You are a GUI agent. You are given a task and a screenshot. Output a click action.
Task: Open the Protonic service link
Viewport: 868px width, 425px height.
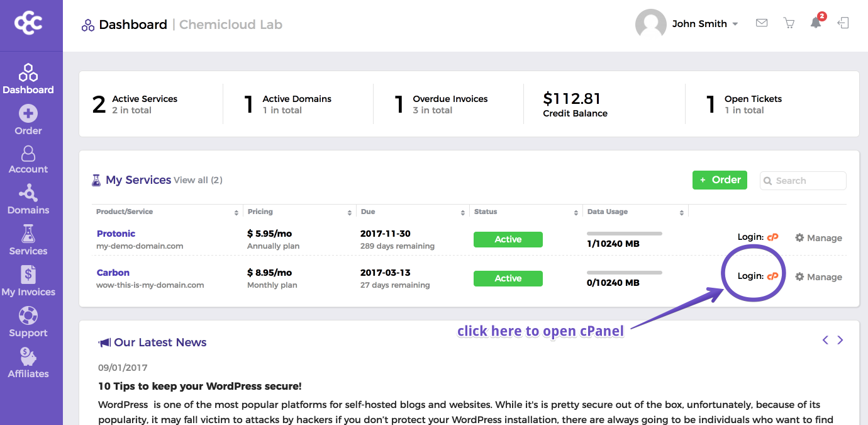click(116, 234)
